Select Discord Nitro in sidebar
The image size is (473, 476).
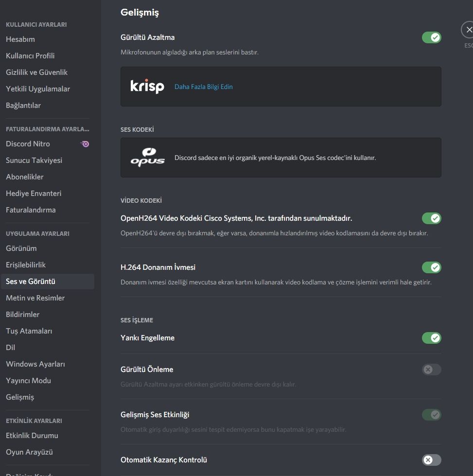[28, 144]
